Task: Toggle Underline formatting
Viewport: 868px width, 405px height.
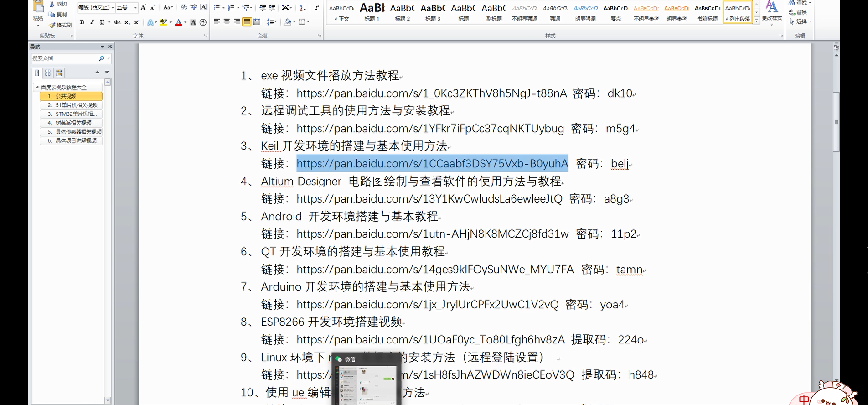Action: 102,22
